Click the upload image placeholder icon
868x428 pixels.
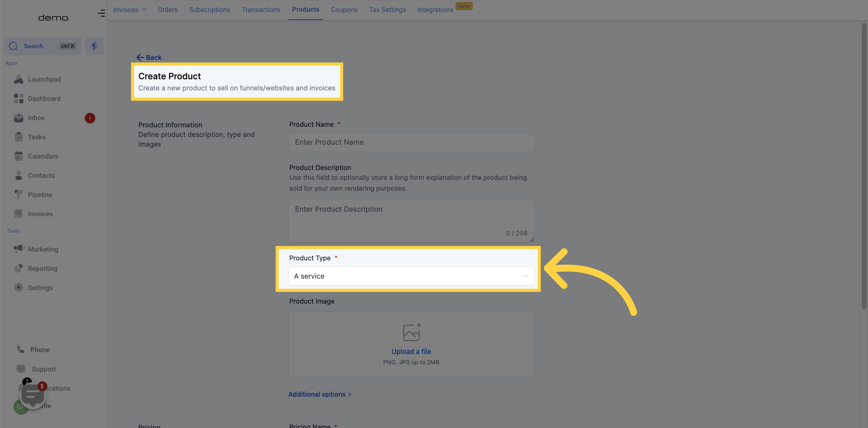(x=412, y=332)
